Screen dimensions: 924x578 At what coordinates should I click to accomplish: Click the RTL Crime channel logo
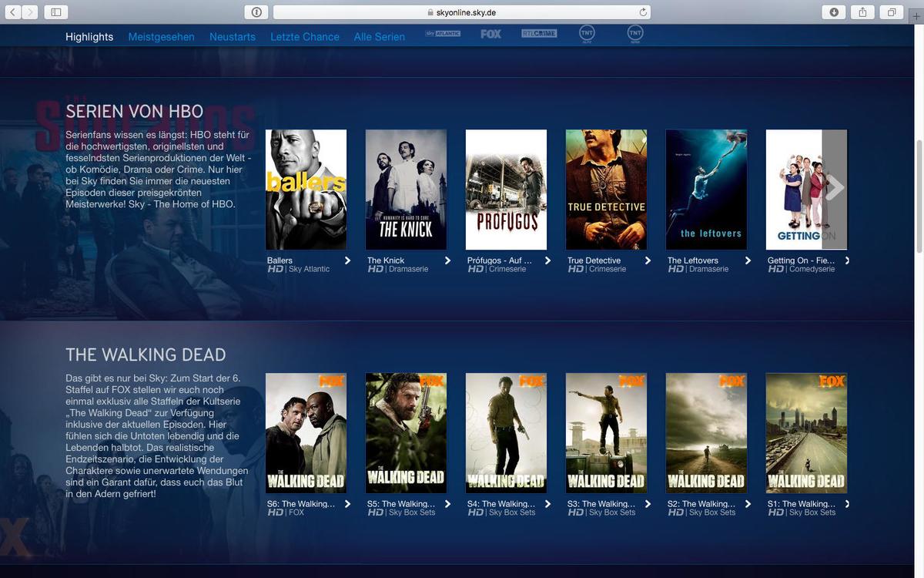539,34
